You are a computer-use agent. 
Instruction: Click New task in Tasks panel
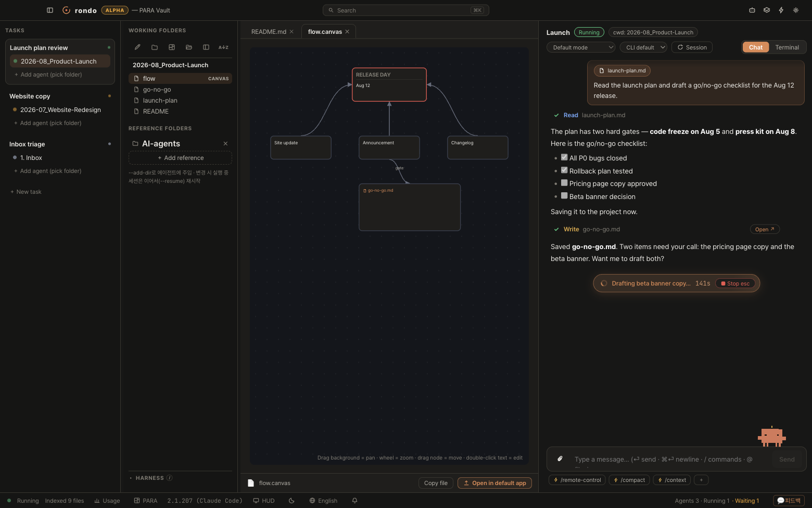[x=26, y=192]
